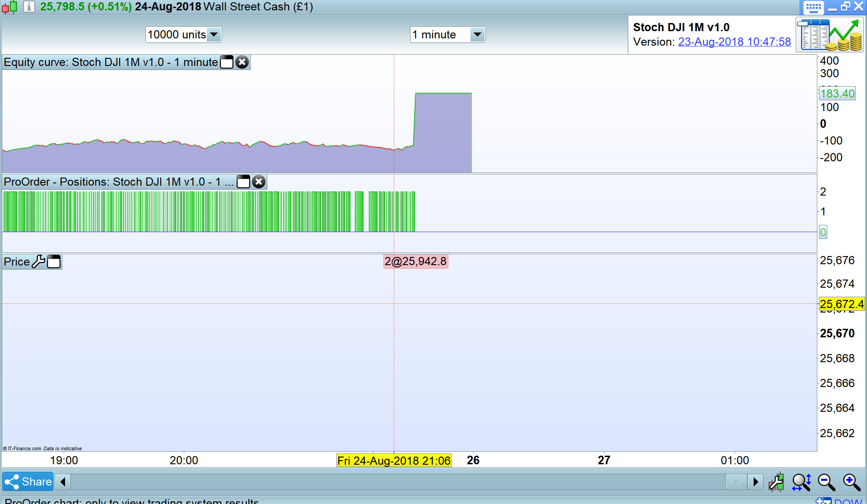Open chart settings candlestick wrench icon

pos(776,482)
